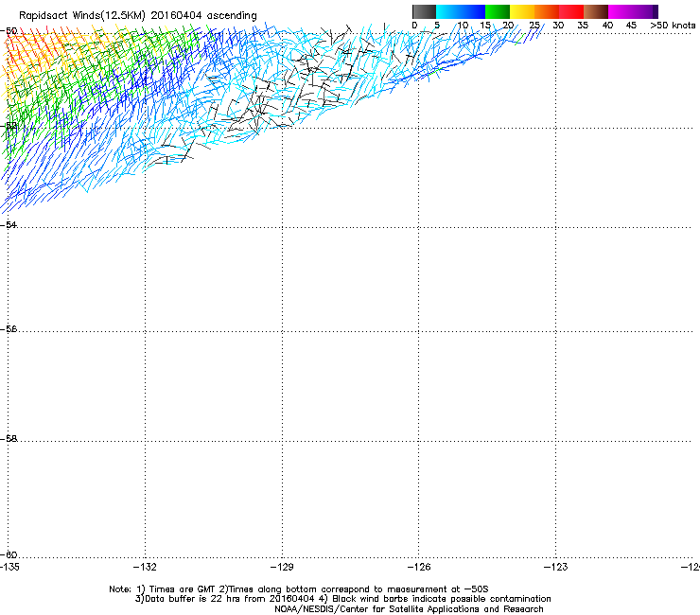
Task: Select the cyan 5-10 knots color swatch
Action: tap(448, 11)
